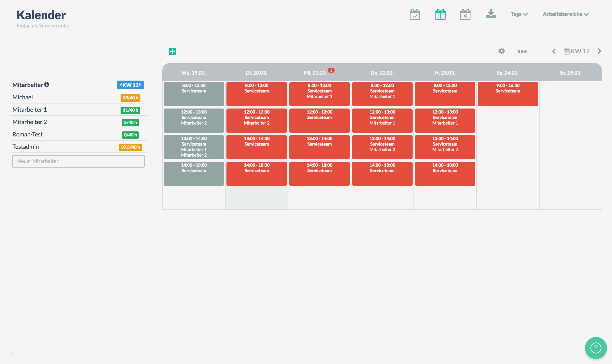Expand the Arbeitsbereiche dropdown
Screen dimensions: 612x364
[565, 14]
